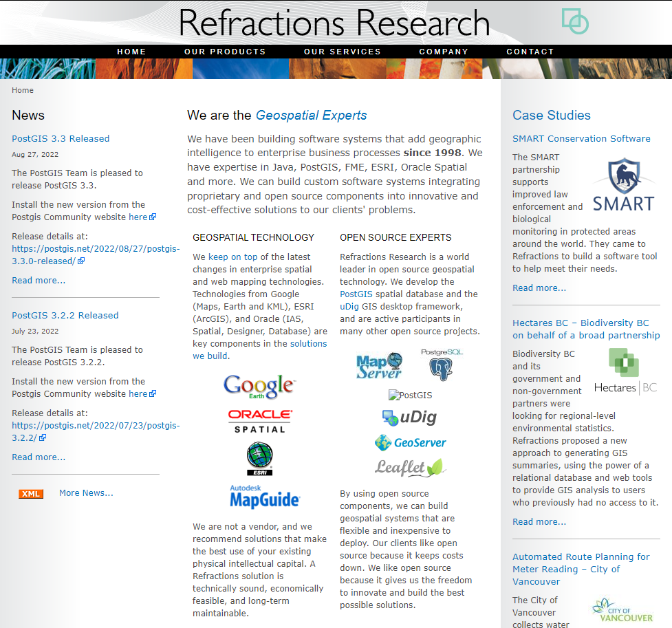This screenshot has height=628, width=672.
Task: Click Read more under Hectares BC study
Action: tap(539, 521)
